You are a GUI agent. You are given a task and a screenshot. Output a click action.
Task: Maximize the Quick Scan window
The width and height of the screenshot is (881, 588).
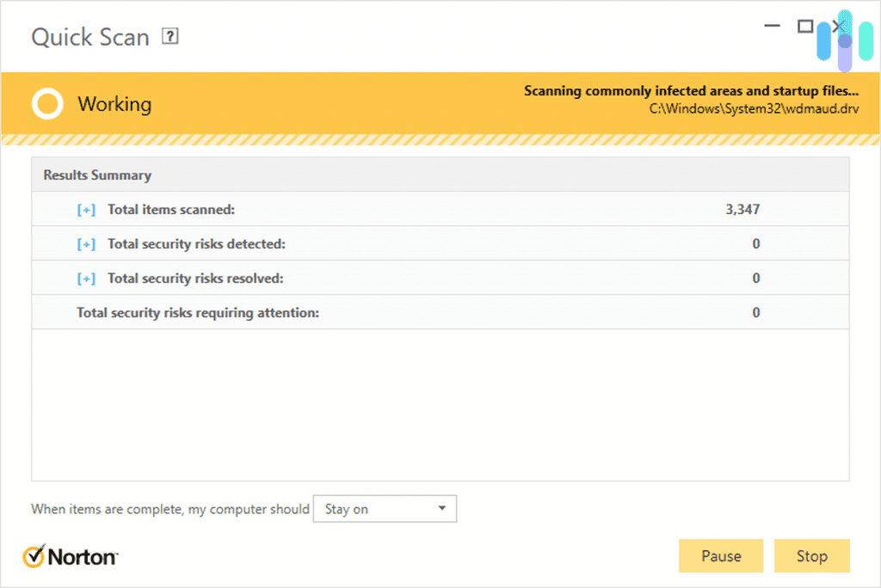805,27
